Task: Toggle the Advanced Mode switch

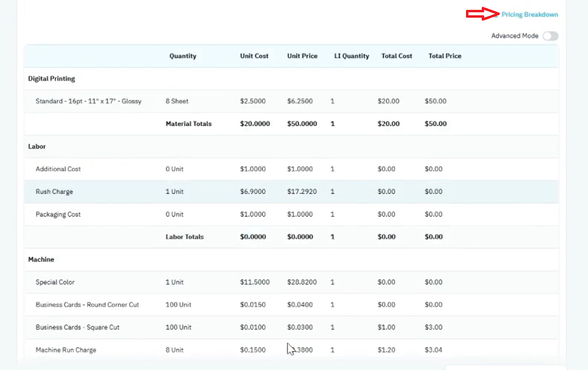Action: (x=550, y=36)
